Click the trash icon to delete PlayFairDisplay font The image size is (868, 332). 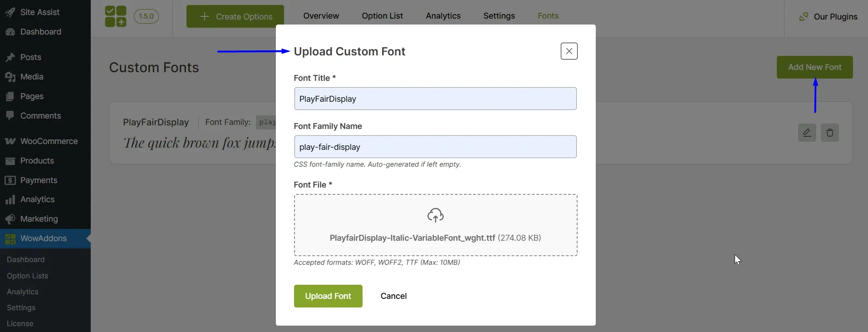[x=829, y=133]
